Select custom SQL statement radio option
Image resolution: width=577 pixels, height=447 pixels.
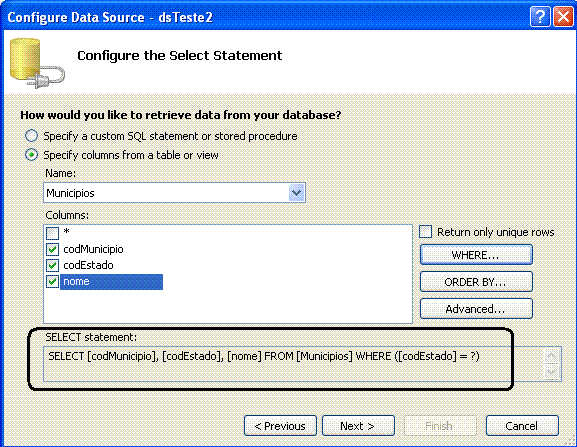(32, 136)
